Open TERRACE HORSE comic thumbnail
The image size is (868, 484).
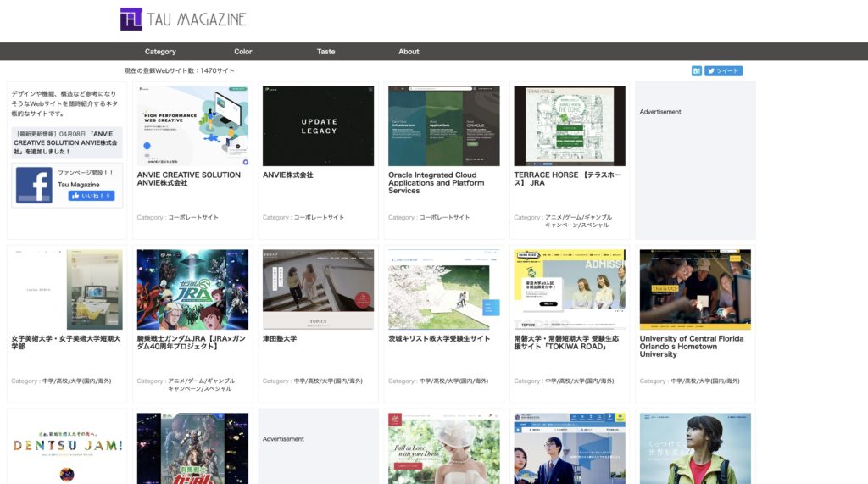[x=570, y=125]
